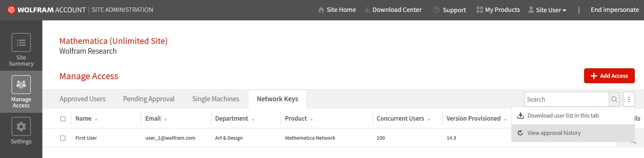
Task: Open the Settings gear icon in sidebar
Action: click(x=21, y=127)
